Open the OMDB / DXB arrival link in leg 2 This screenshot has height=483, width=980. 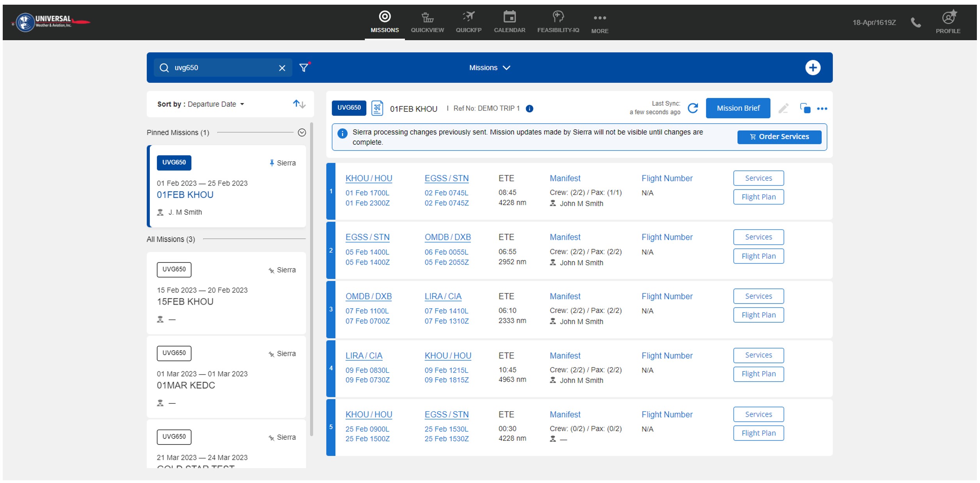tap(447, 237)
